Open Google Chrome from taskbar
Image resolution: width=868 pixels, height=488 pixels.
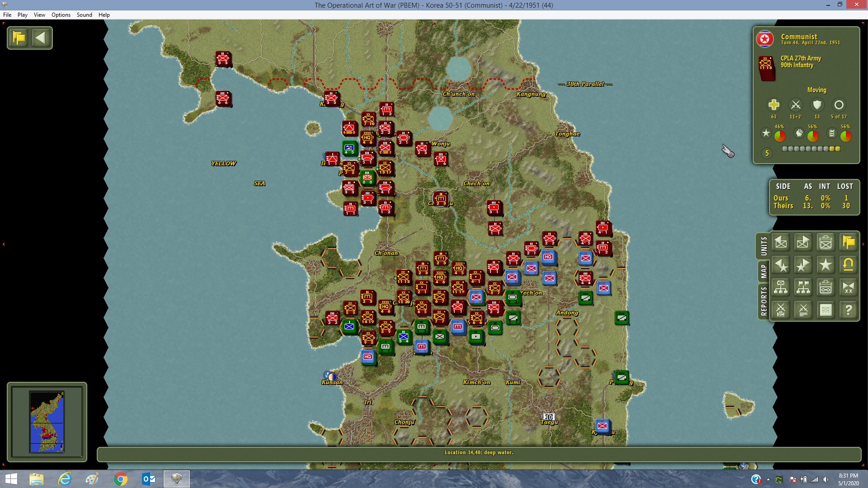[120, 479]
